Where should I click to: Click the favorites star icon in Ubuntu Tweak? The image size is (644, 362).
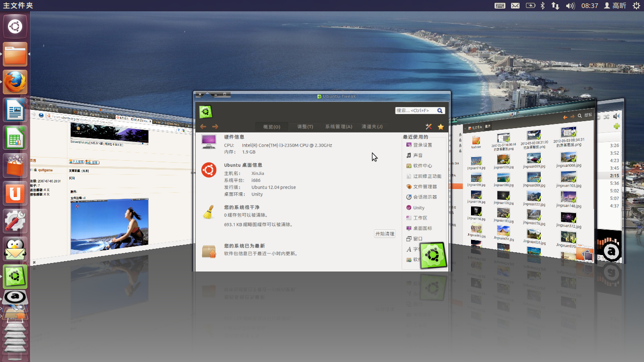pyautogui.click(x=441, y=126)
